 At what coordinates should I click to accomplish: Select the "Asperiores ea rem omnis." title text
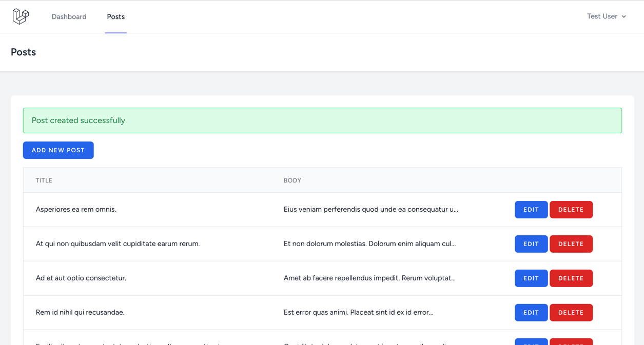coord(76,209)
